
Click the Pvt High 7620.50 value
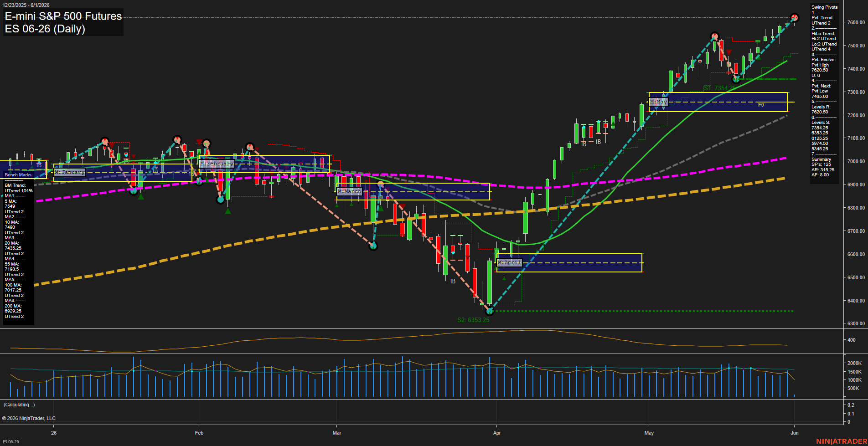(820, 68)
